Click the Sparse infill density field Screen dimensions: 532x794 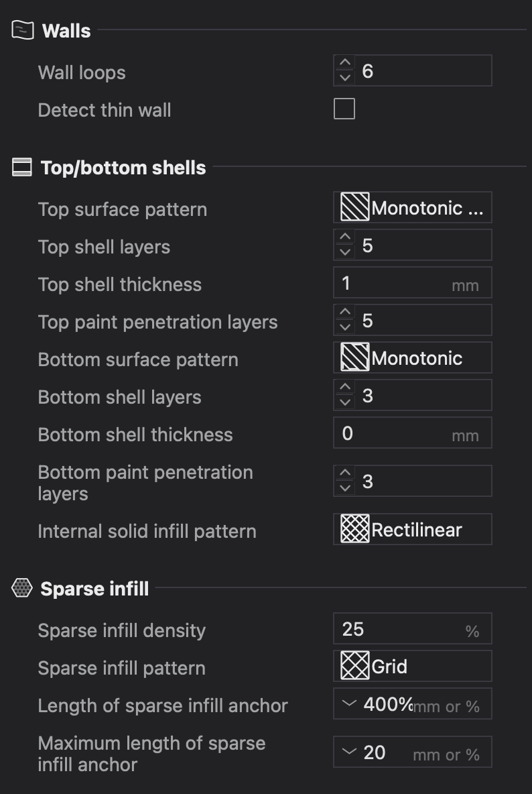[x=413, y=628]
